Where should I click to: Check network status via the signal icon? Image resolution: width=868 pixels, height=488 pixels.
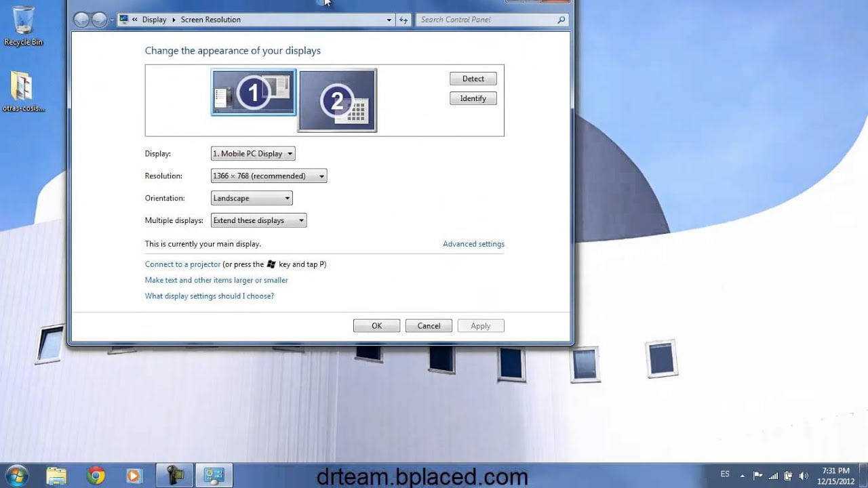773,474
